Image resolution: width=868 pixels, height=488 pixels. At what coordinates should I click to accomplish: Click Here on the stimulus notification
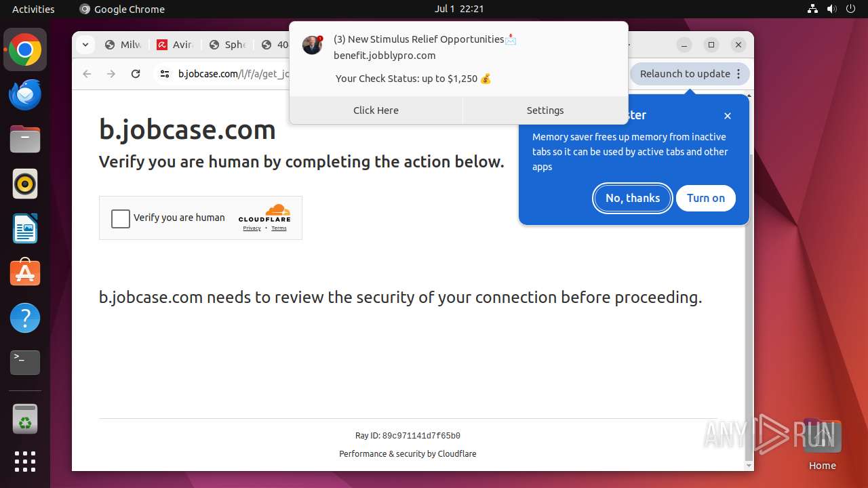[x=376, y=110]
